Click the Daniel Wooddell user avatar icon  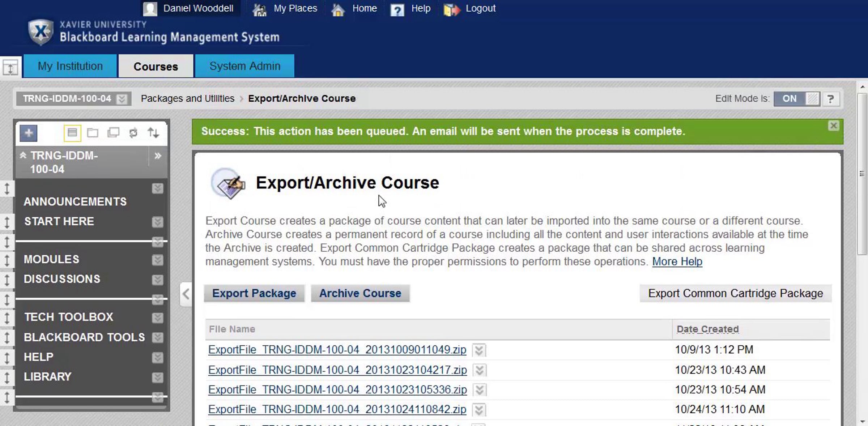[150, 9]
